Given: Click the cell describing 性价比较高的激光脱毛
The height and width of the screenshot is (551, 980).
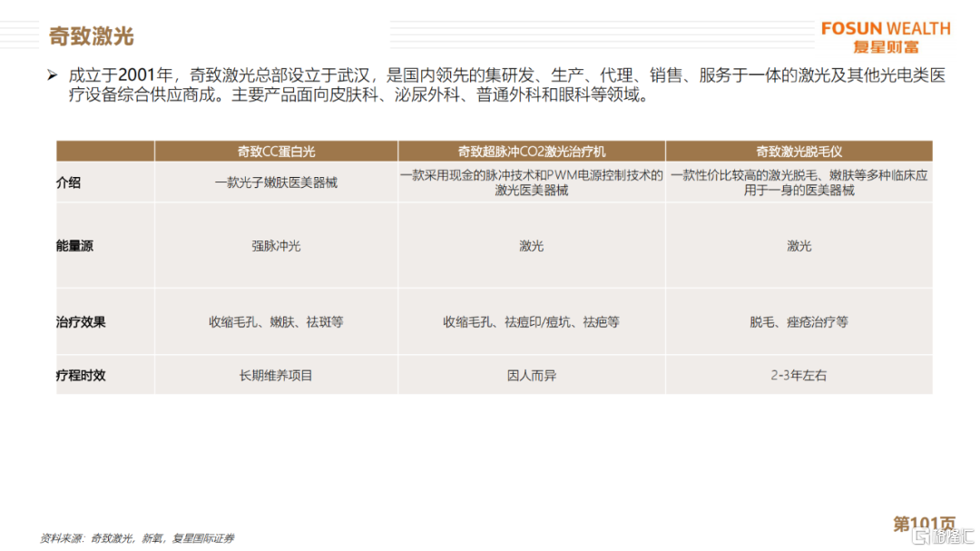Looking at the screenshot, I should coord(799,182).
